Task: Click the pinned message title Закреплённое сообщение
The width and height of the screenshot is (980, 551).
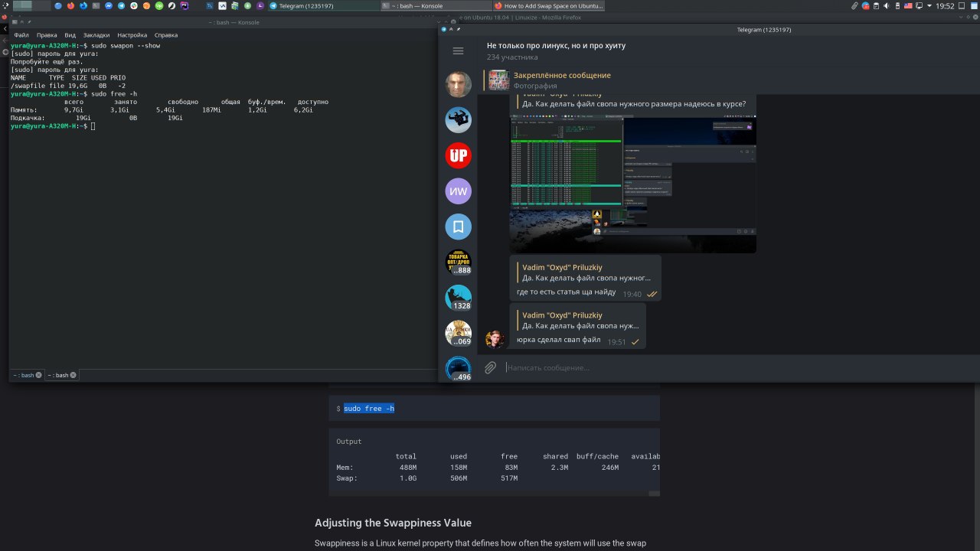Action: point(562,75)
